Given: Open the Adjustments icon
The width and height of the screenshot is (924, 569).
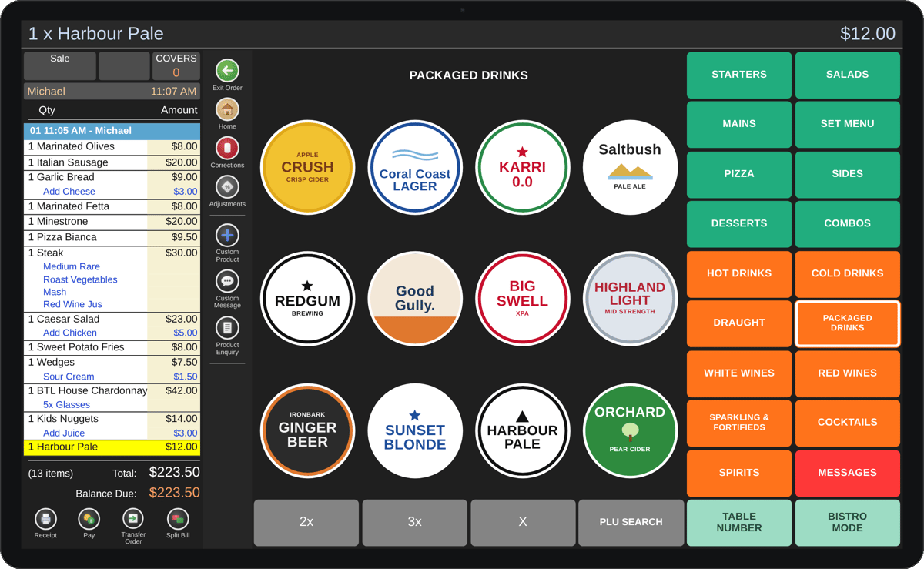Looking at the screenshot, I should [227, 187].
